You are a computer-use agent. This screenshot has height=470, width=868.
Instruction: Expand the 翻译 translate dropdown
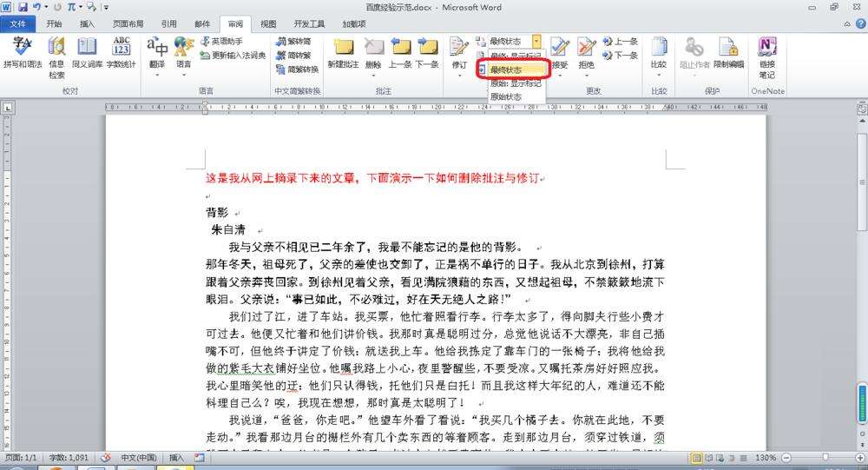157,74
